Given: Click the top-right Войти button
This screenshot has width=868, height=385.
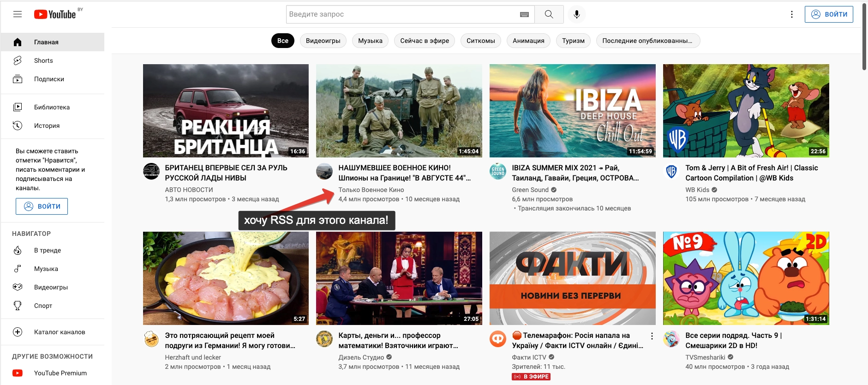Looking at the screenshot, I should point(829,14).
